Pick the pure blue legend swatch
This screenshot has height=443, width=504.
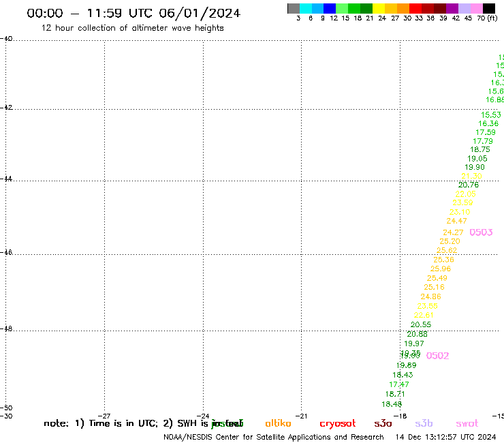[x=330, y=8]
